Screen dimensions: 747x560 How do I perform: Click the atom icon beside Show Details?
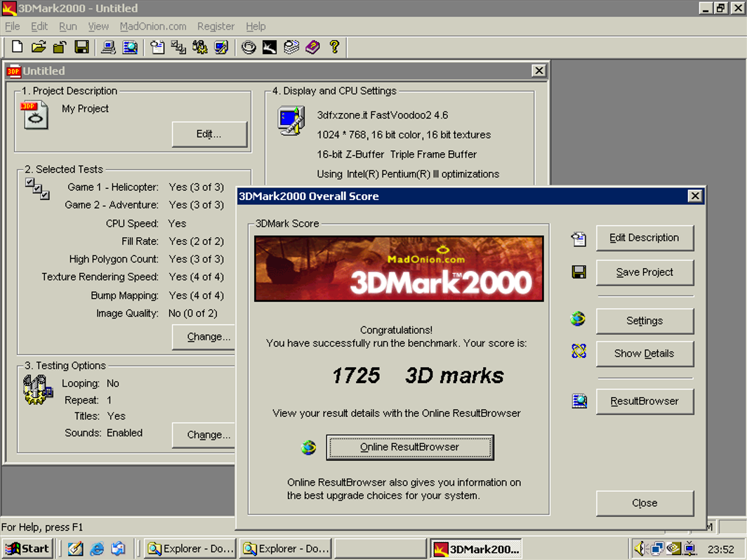point(579,351)
